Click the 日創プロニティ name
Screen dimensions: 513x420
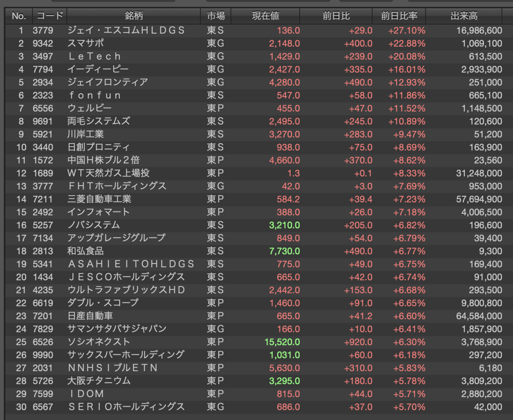pos(99,147)
